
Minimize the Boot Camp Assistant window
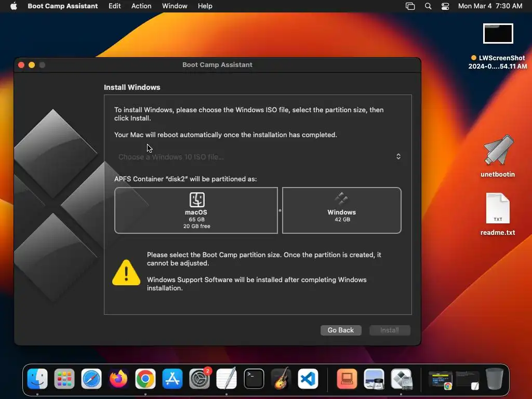[32, 65]
